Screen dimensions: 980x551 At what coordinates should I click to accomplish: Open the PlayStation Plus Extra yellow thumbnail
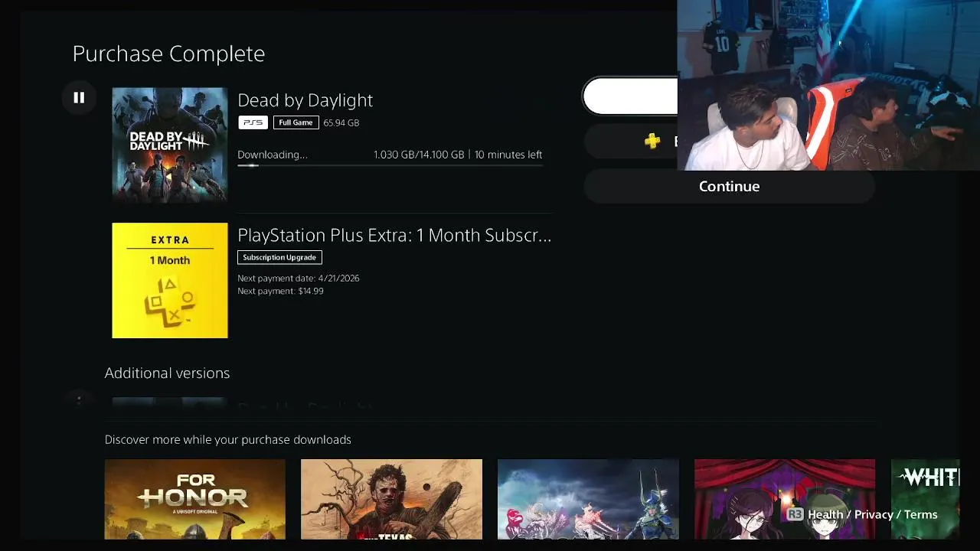[x=170, y=280]
